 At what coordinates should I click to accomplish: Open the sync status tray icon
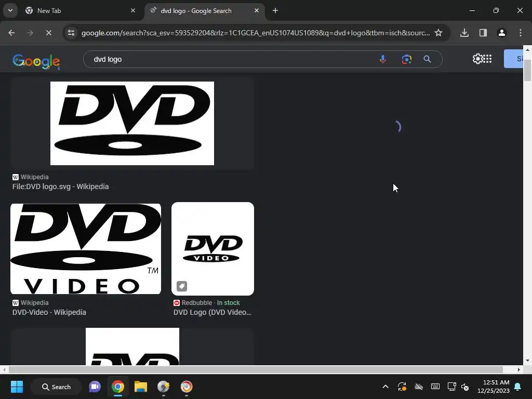tap(402, 387)
